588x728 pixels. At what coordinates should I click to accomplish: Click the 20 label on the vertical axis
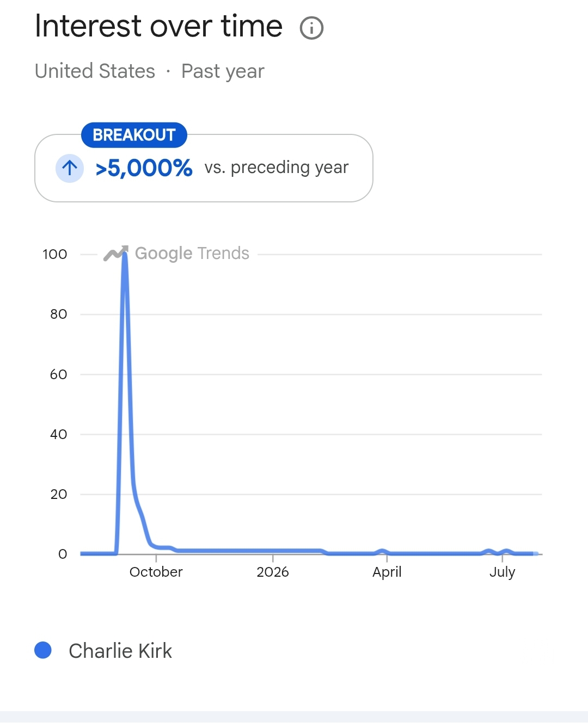[x=58, y=494]
